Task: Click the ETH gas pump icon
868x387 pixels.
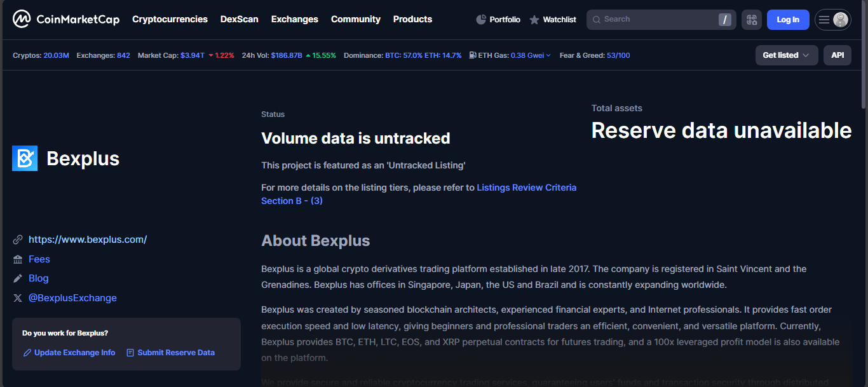Action: point(473,55)
